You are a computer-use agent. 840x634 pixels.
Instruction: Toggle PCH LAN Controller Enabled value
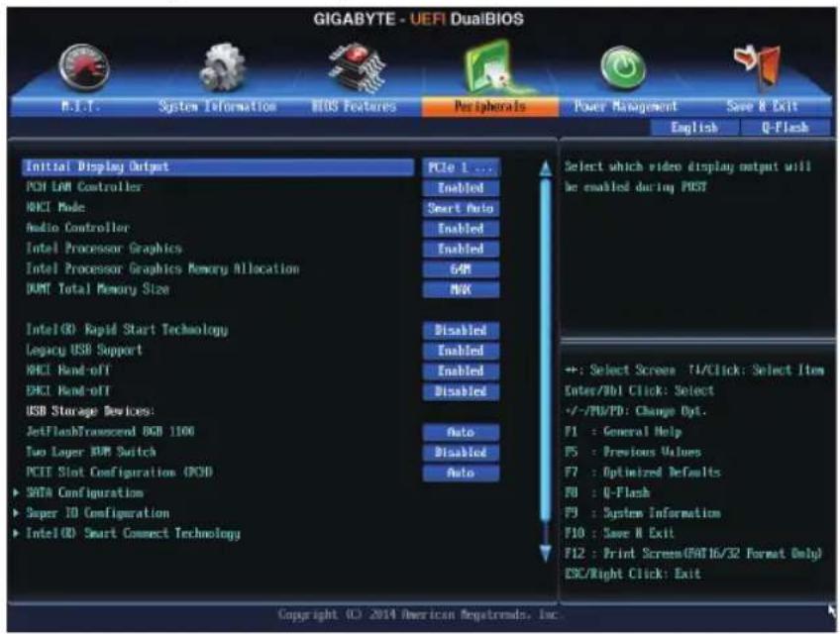461,187
